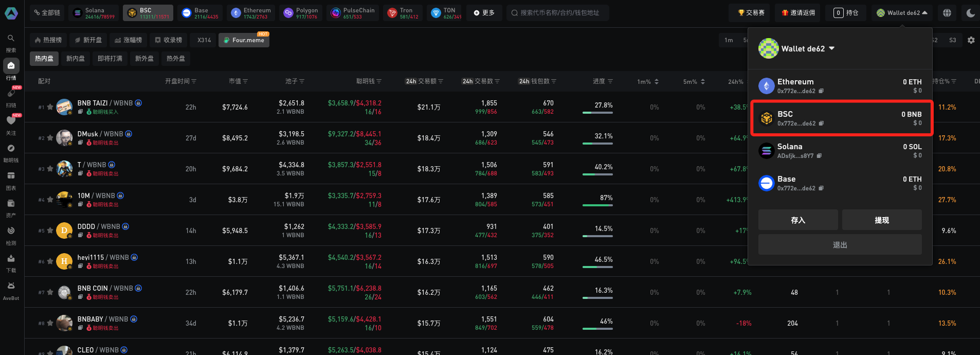Select the 涨幅榜 tab
This screenshot has height=355, width=980.
click(128, 40)
